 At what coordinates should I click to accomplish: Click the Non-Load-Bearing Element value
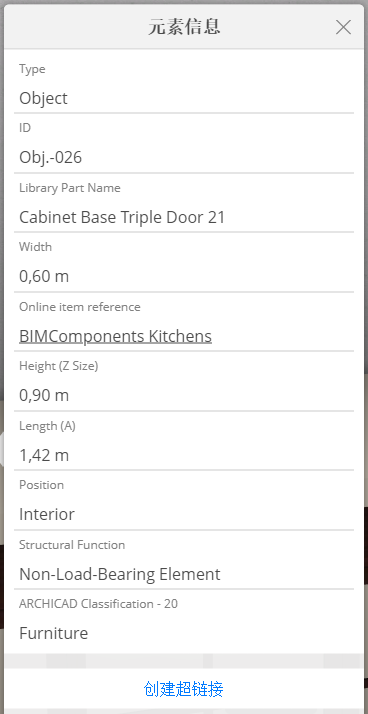coord(120,574)
